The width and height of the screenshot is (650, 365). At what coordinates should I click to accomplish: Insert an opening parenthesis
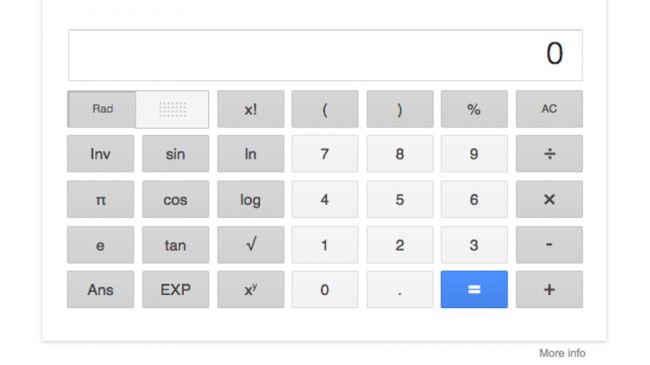325,109
